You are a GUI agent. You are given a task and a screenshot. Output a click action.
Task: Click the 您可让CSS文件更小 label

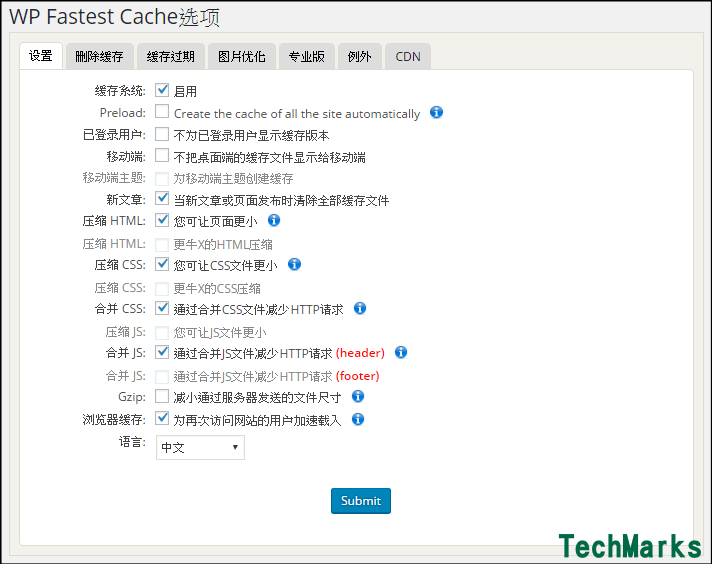[225, 265]
